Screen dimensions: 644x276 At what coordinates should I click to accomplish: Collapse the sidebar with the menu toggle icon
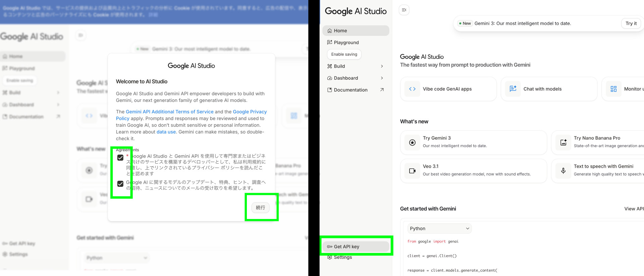(404, 10)
